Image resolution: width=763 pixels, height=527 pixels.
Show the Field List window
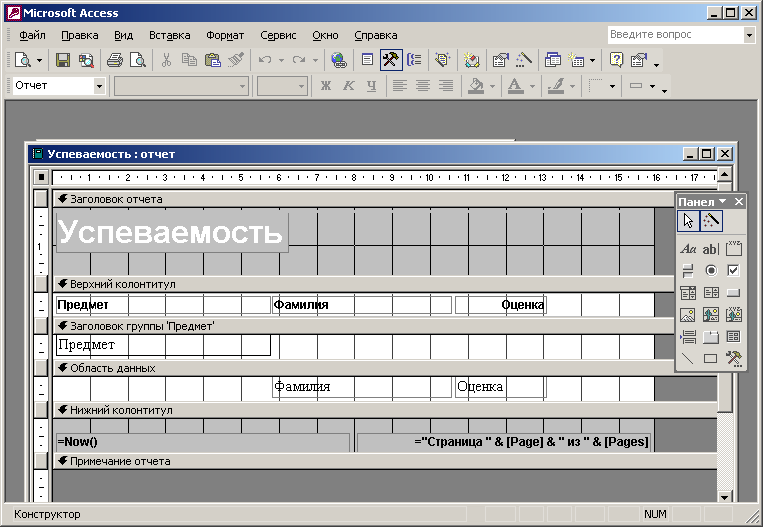[368, 60]
